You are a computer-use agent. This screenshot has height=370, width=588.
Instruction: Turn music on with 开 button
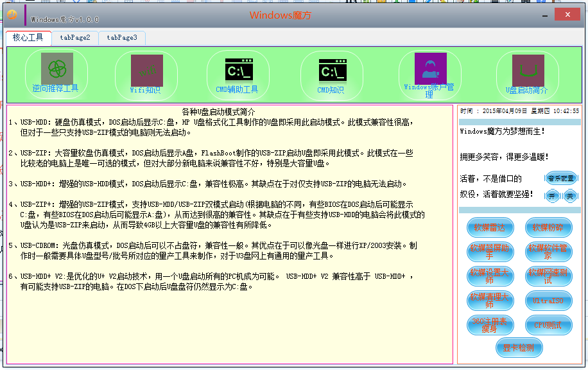tap(552, 196)
